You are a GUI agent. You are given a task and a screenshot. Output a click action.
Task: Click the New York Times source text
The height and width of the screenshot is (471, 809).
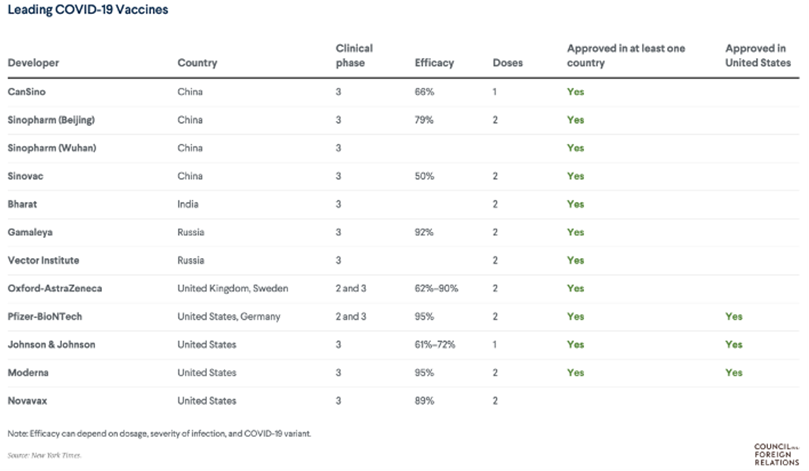tap(44, 455)
